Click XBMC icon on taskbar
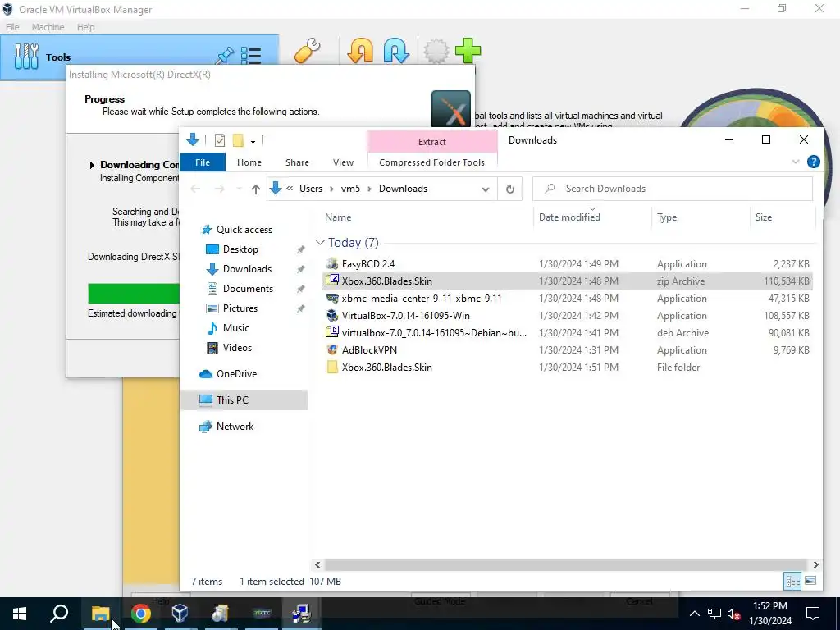The width and height of the screenshot is (840, 630). pyautogui.click(x=262, y=614)
